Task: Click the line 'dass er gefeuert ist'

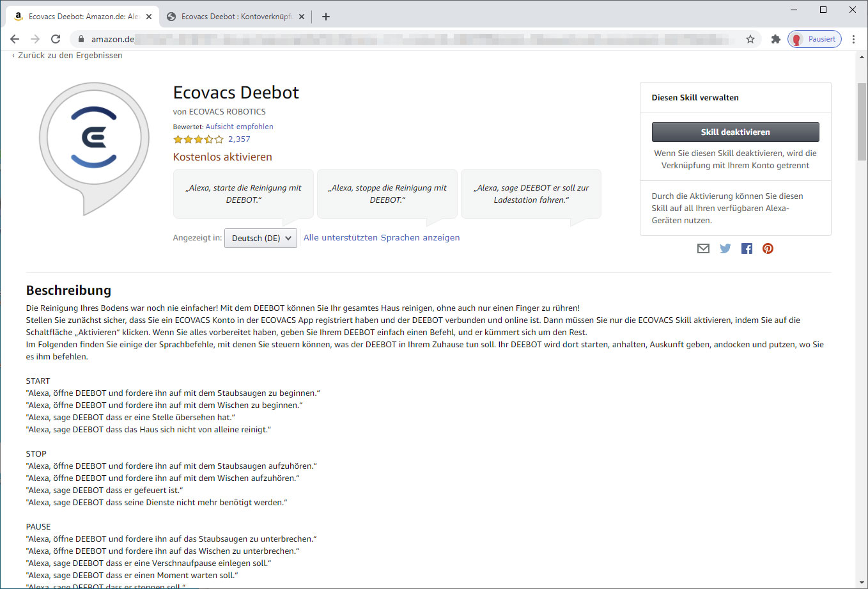Action: pos(105,491)
